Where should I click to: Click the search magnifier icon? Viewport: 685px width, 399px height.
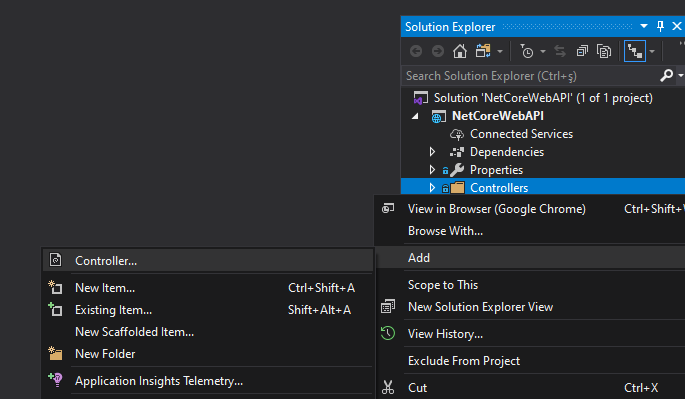[x=666, y=76]
